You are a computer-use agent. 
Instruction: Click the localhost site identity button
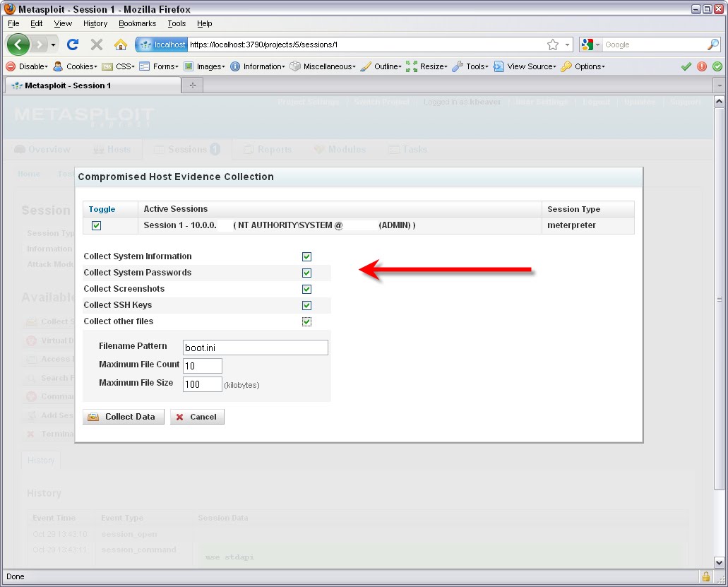pyautogui.click(x=162, y=45)
